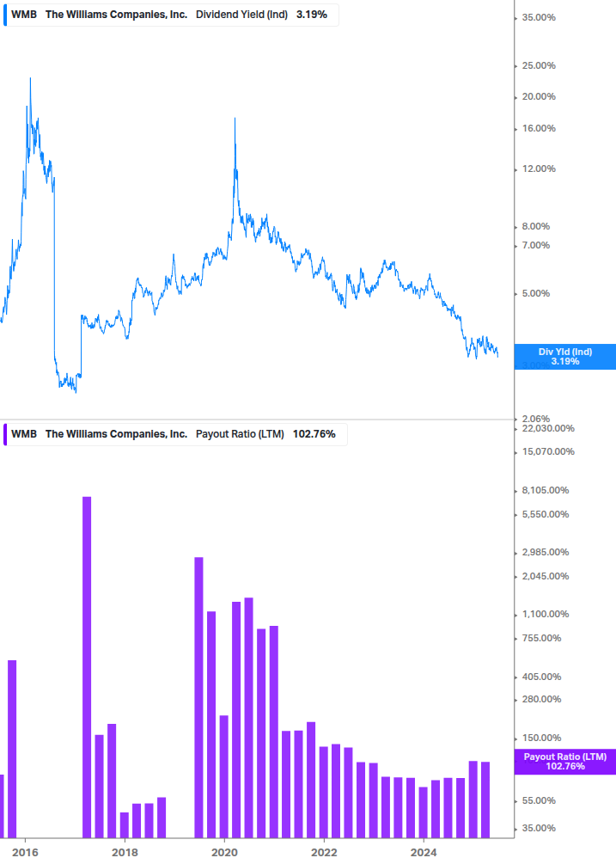Click the last payout ratio bar in 2025
The image size is (616, 864).
pyautogui.click(x=485, y=800)
